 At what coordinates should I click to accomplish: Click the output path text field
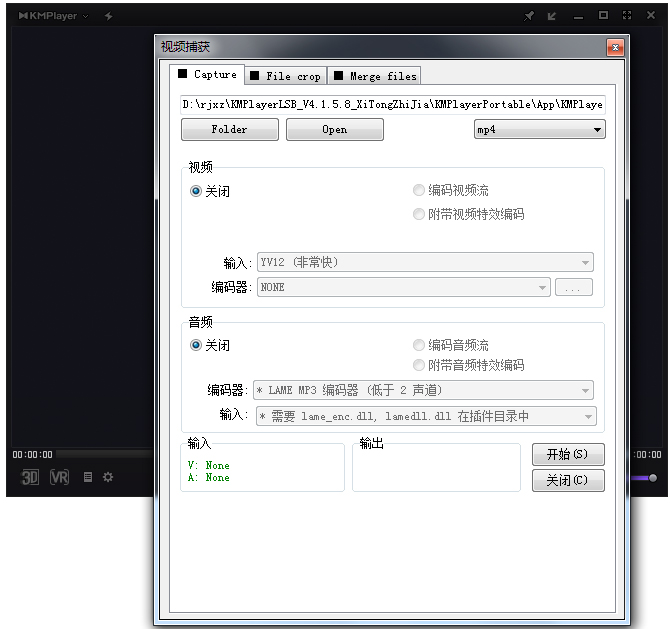click(392, 104)
